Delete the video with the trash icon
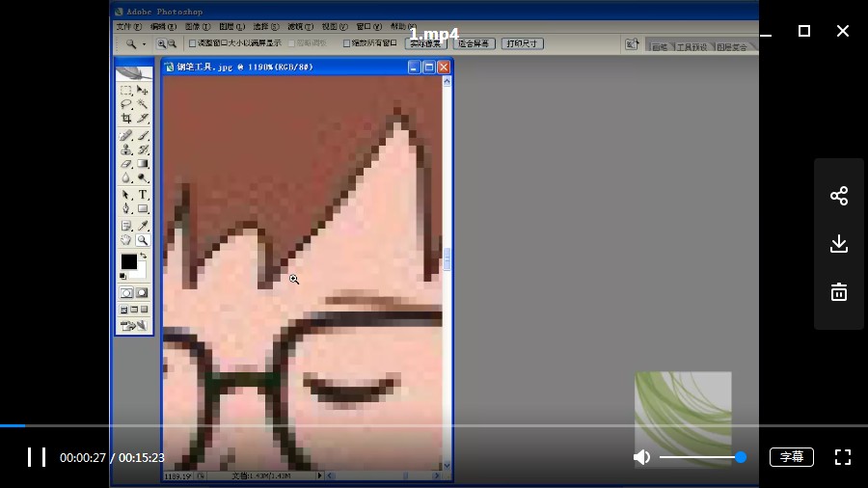Screen dimensions: 868x488 coord(839,291)
